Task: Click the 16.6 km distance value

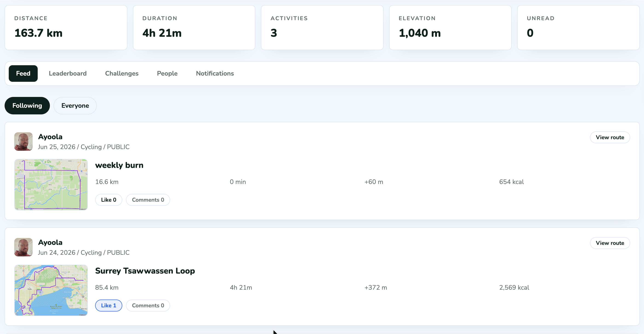Action: (107, 182)
